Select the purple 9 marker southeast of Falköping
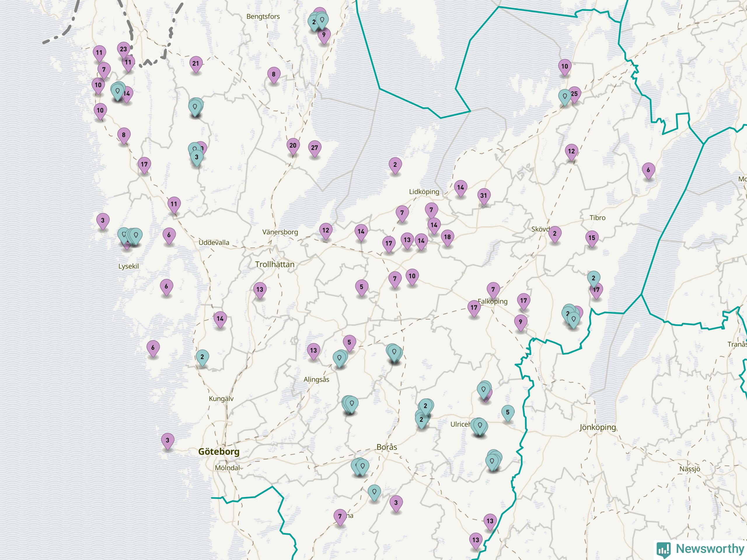 point(520,322)
